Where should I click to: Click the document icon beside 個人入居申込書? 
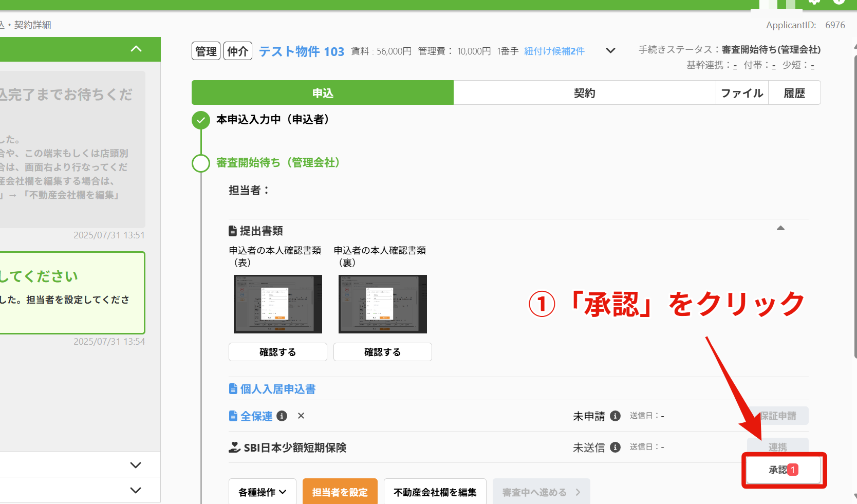[233, 389]
